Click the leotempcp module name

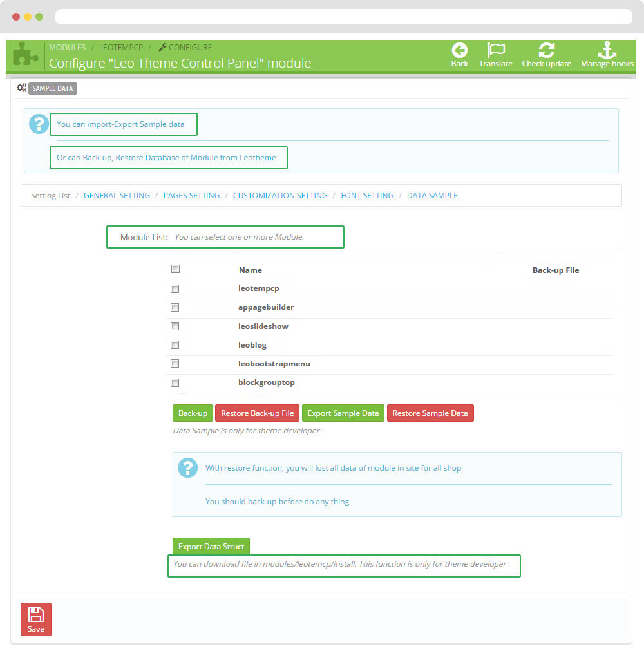pos(259,288)
